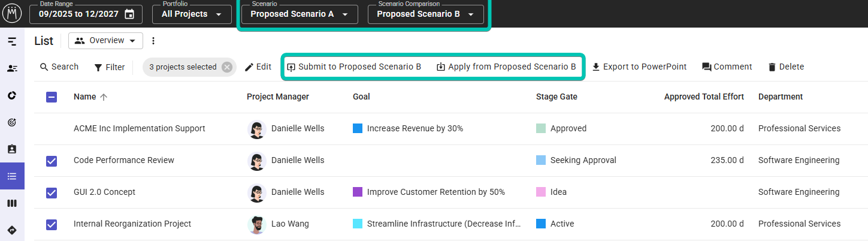Screen dimensions: 868x241
Task: Click ACME Inc Implementation Support project name
Action: click(140, 128)
